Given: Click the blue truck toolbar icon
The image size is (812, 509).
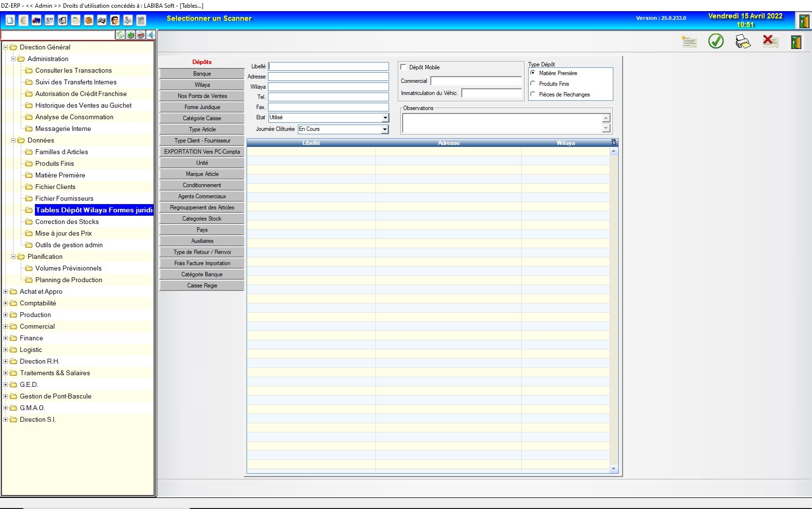Looking at the screenshot, I should (x=36, y=20).
